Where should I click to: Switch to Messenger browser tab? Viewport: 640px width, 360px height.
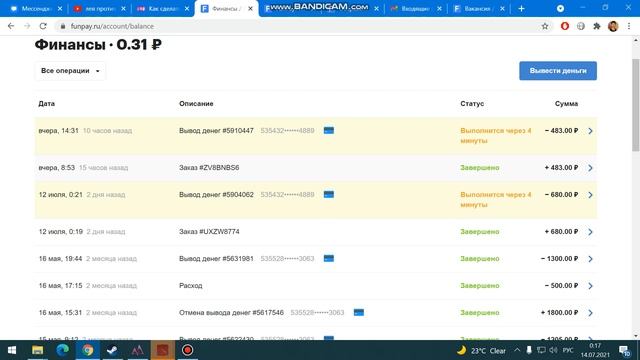pos(35,9)
